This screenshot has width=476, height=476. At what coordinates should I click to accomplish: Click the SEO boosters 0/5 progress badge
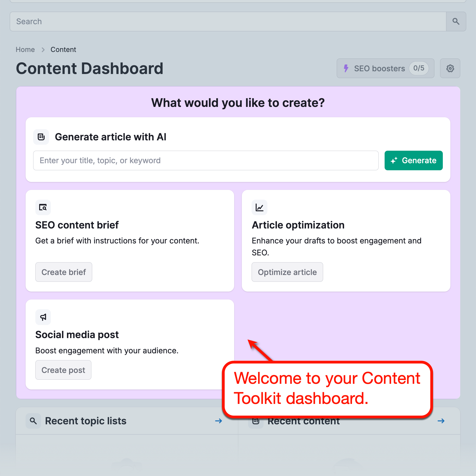419,68
